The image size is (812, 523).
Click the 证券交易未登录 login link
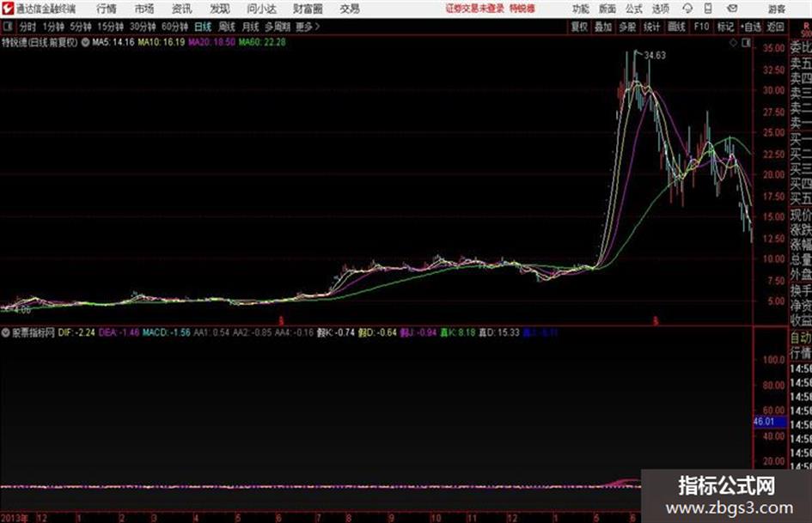point(474,9)
